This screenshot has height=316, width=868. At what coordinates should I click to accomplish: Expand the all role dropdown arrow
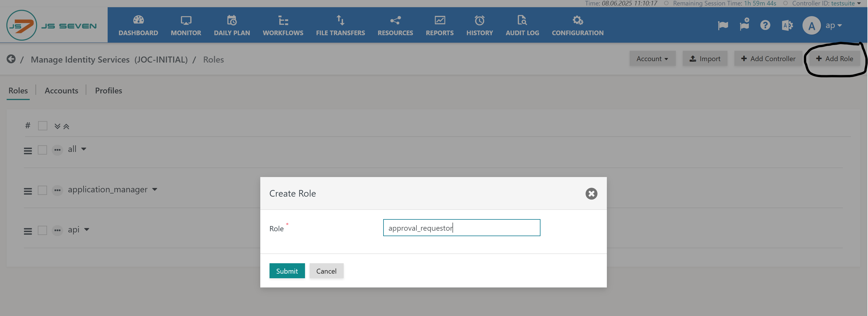point(84,149)
